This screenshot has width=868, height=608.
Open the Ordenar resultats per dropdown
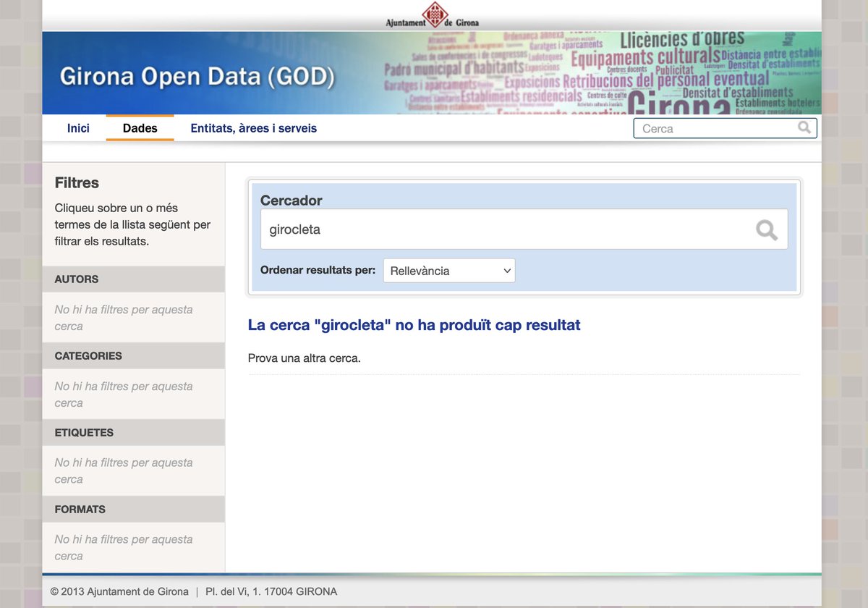coord(449,271)
